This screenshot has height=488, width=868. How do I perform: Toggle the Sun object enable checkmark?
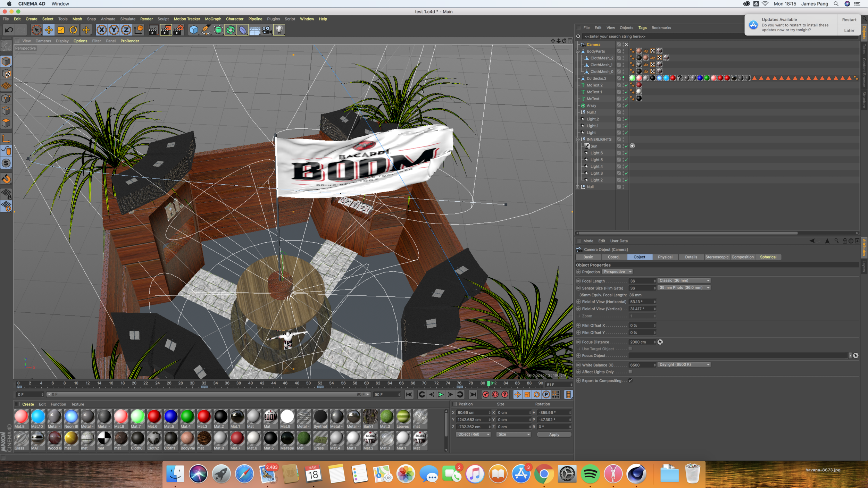(626, 146)
